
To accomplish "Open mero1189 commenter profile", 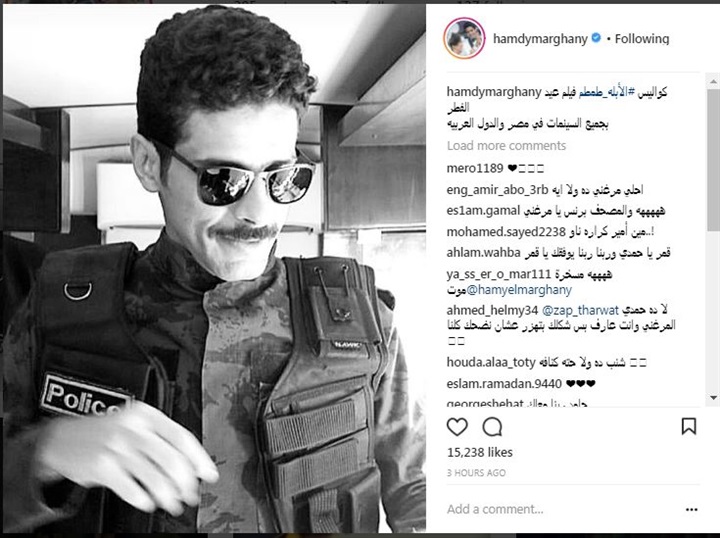I will click(x=475, y=168).
